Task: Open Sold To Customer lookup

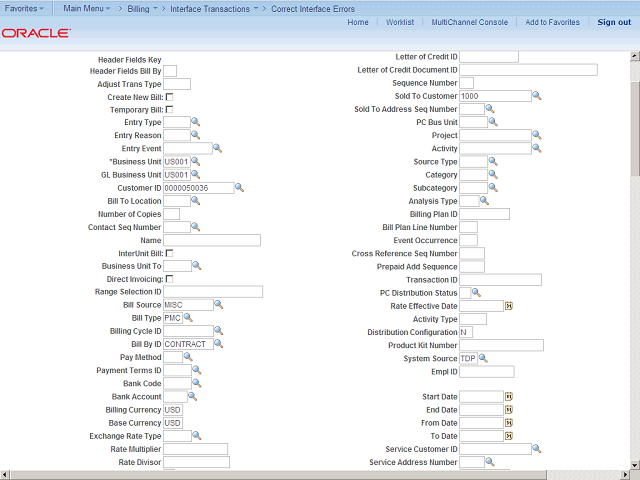Action: pos(537,96)
